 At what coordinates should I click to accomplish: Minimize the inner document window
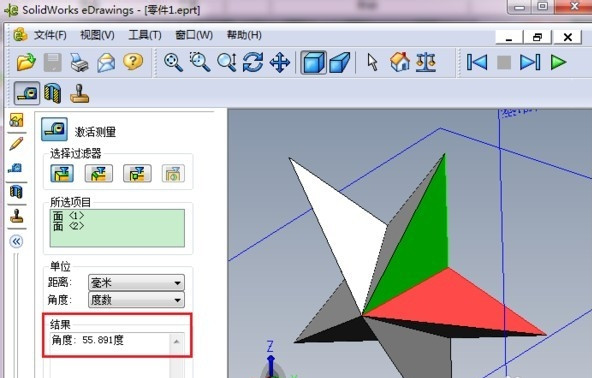[509, 37]
